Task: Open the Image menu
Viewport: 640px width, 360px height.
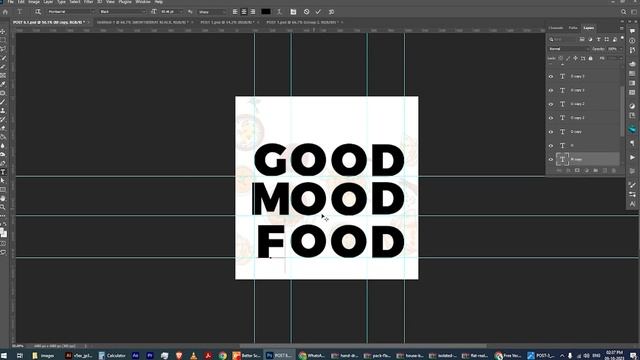Action: [x=34, y=2]
